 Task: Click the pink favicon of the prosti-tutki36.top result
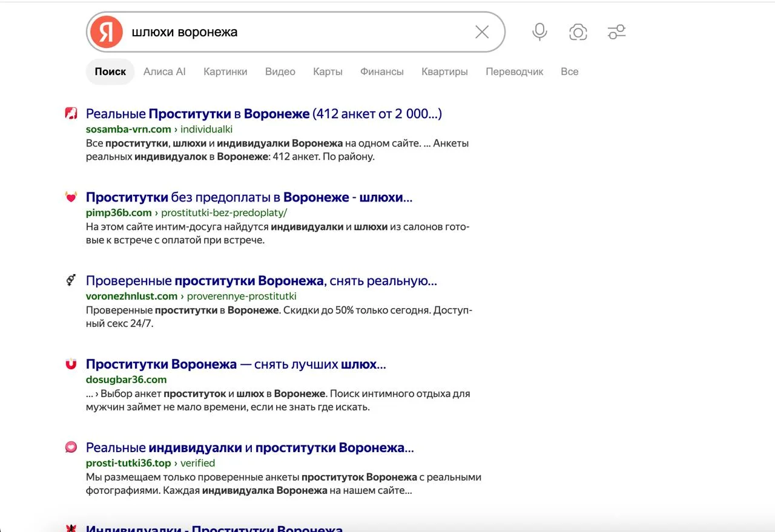71,447
